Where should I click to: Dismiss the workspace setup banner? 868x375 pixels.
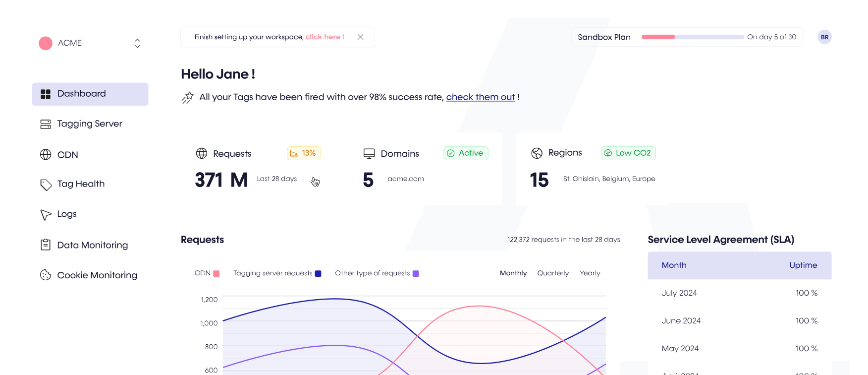(x=361, y=37)
